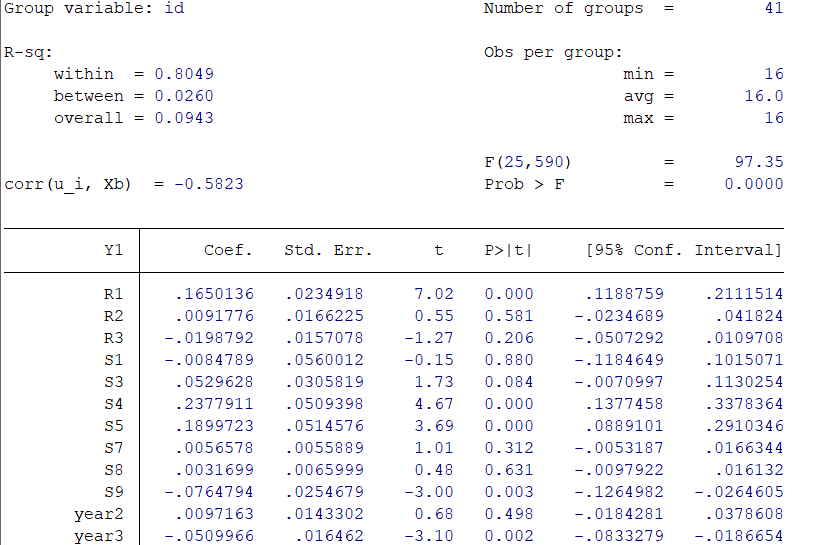Click the number of groups value 41
839x545 pixels.
[773, 8]
